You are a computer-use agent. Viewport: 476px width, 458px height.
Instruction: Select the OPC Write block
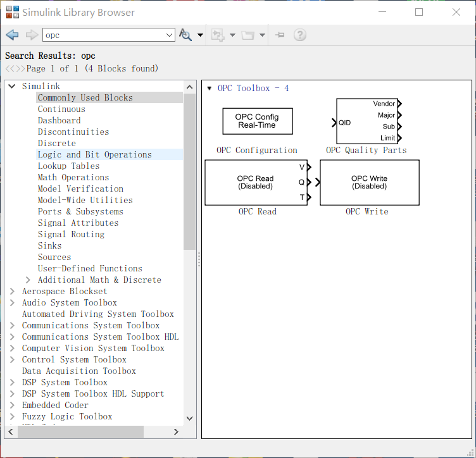coord(369,183)
